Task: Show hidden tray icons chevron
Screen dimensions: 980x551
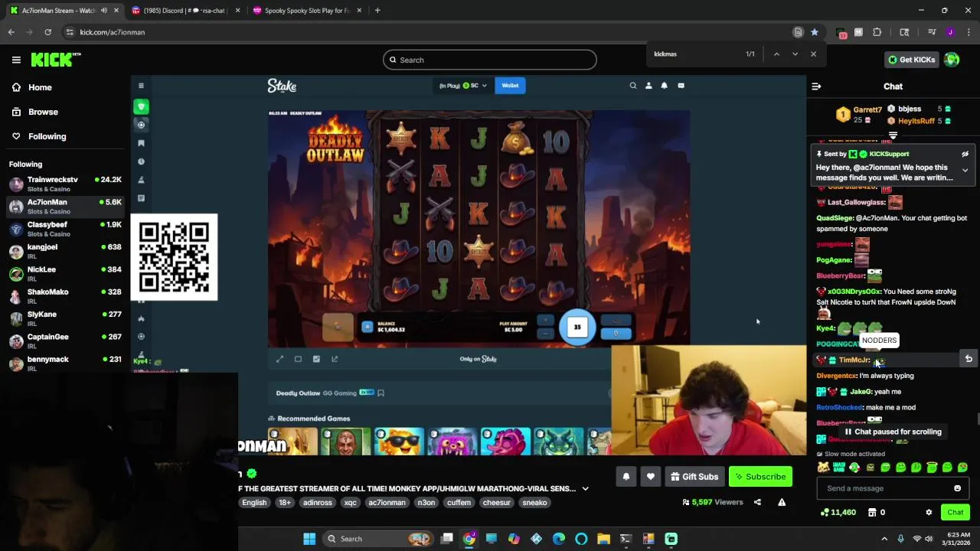Action: (x=884, y=539)
